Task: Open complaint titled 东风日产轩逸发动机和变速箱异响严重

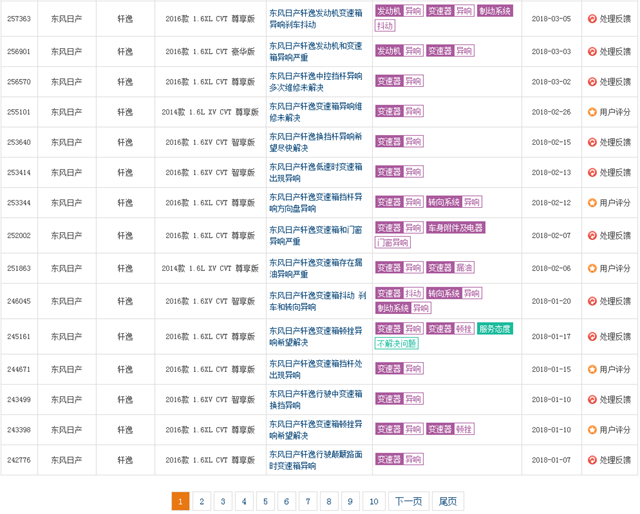Action: point(316,51)
